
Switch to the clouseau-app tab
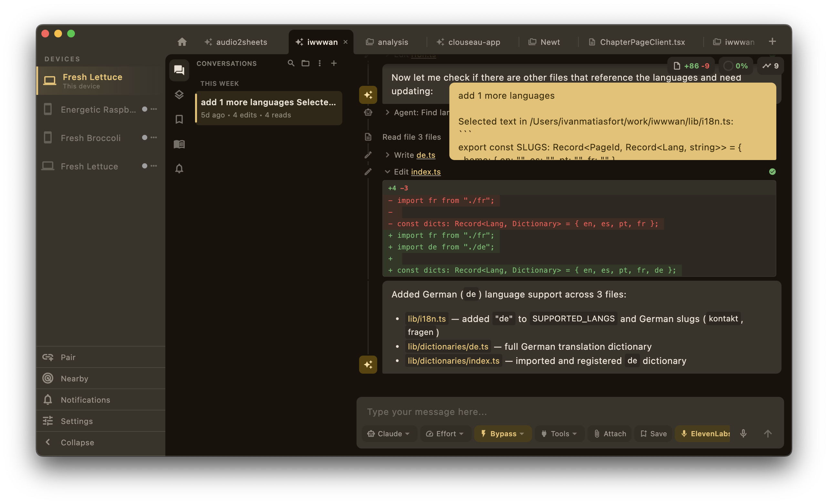[469, 42]
